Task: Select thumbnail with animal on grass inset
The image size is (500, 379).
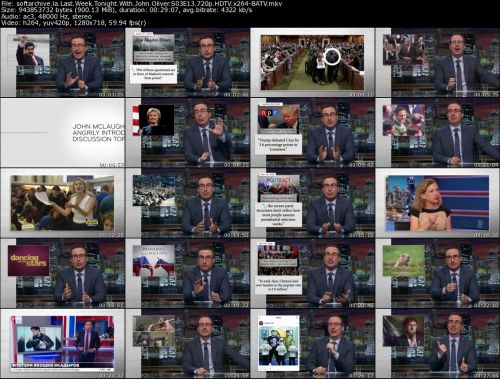Action: click(x=437, y=273)
